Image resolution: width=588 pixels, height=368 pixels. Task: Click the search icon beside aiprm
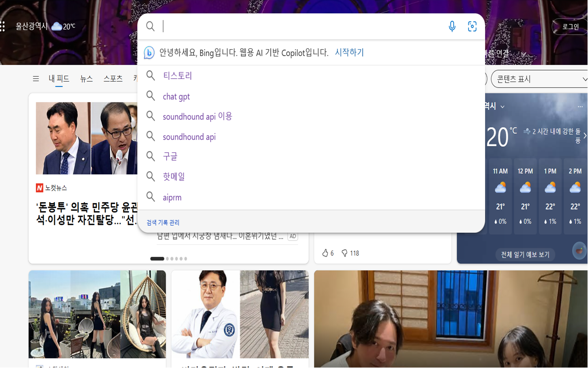pyautogui.click(x=151, y=197)
